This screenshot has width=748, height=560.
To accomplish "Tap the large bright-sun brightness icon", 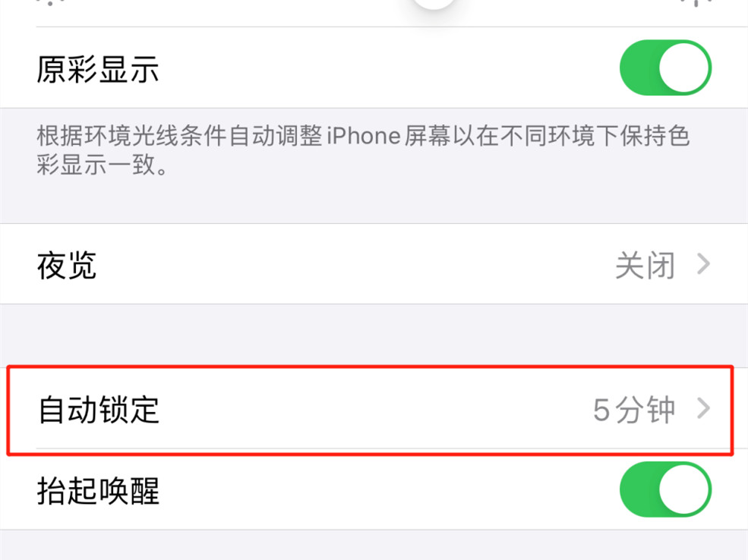I will [x=696, y=2].
